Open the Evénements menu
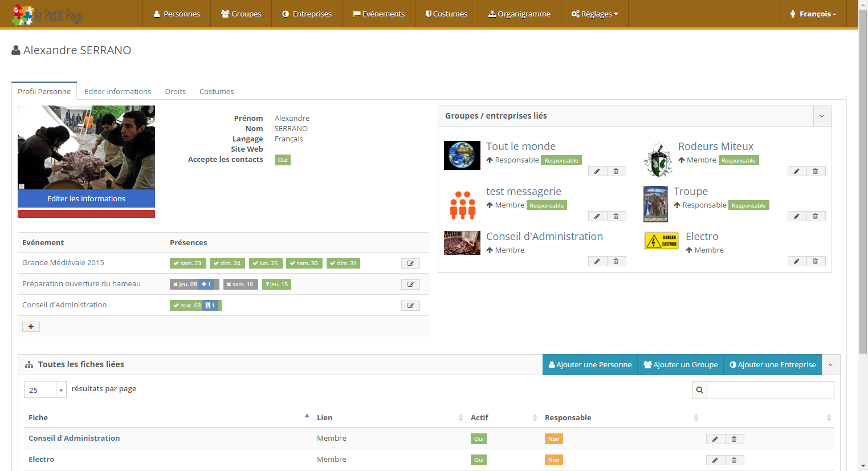This screenshot has height=471, width=868. 378,14
